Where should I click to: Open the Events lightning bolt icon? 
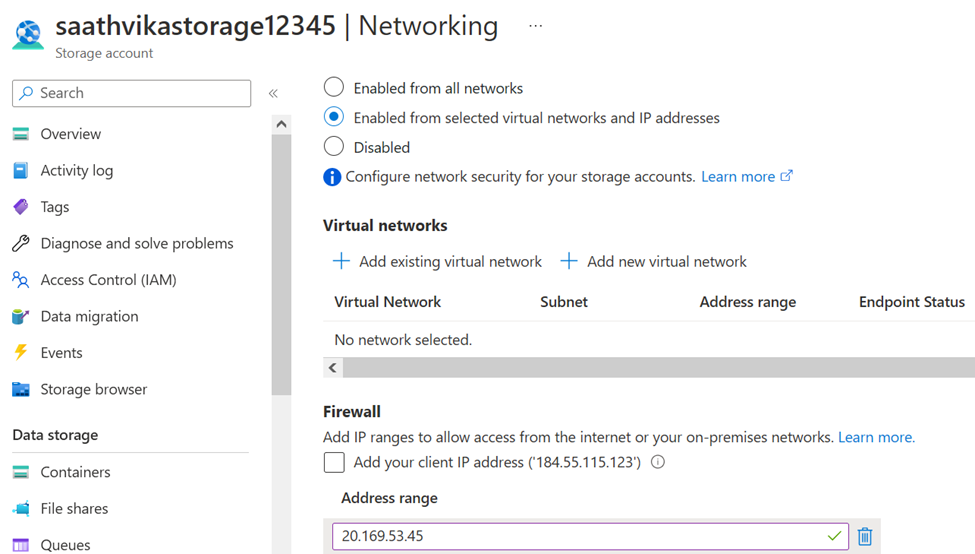(x=21, y=353)
